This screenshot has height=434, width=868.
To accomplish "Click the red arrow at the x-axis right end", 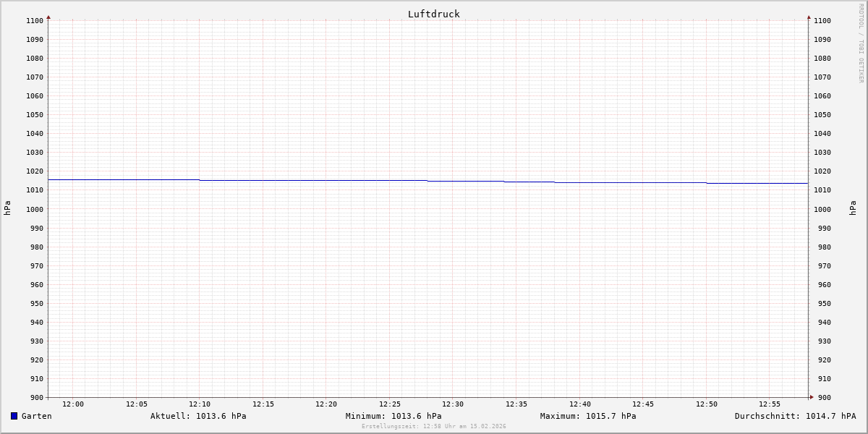I will pos(812,397).
